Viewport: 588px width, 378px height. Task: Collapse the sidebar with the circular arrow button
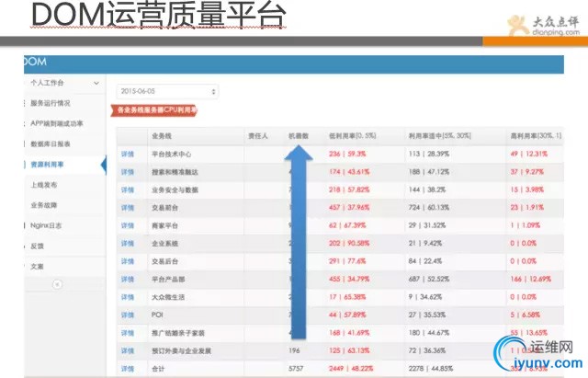pos(57,284)
